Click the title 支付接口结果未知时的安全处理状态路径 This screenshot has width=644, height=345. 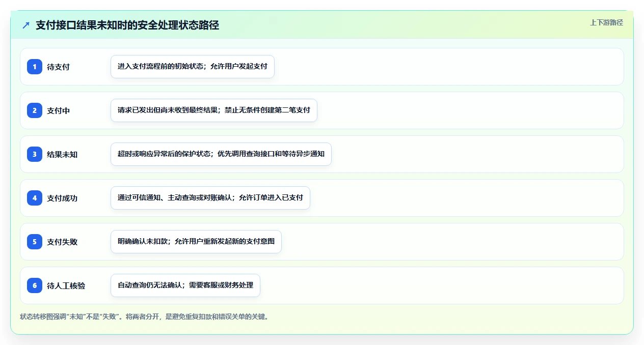pyautogui.click(x=127, y=25)
